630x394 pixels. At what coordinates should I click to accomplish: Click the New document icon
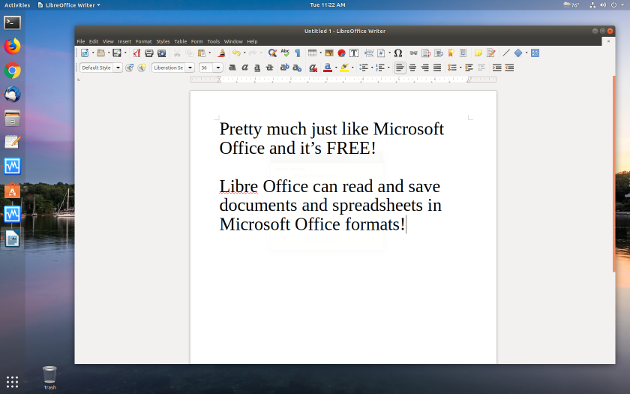pyautogui.click(x=85, y=53)
